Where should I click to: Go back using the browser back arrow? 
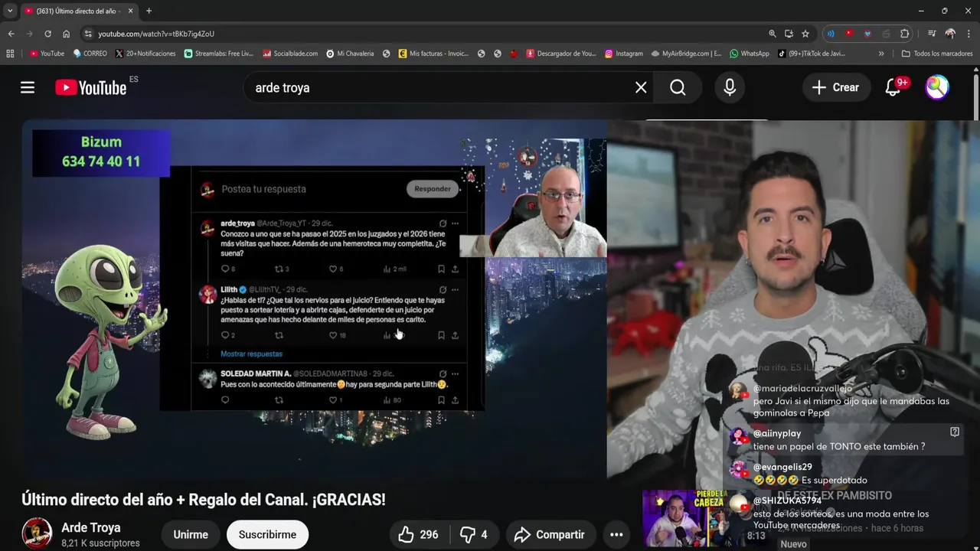pos(11,34)
